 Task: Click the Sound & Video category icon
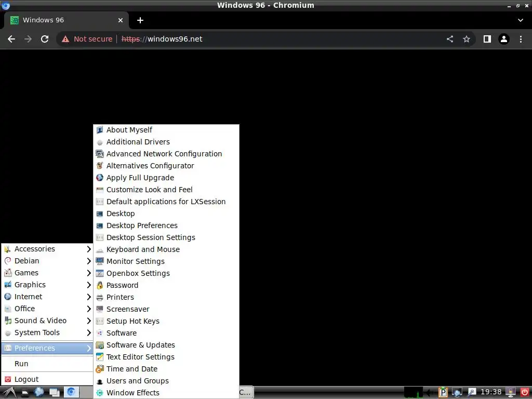8,321
